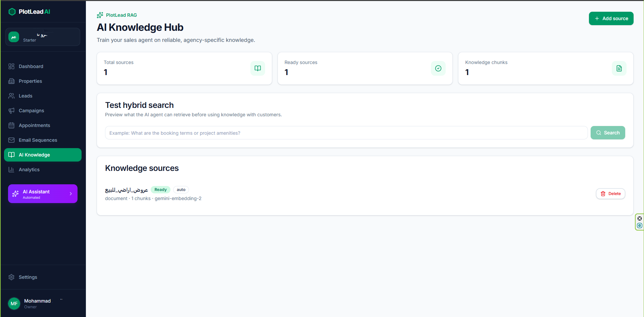Click the AI Assistant sparkle icon
Image resolution: width=644 pixels, height=317 pixels.
(15, 194)
